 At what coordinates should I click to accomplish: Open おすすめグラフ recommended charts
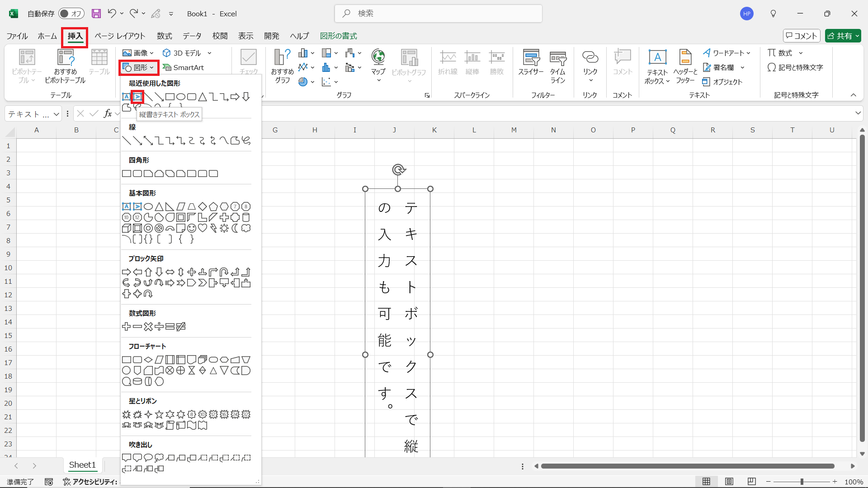[x=283, y=66]
